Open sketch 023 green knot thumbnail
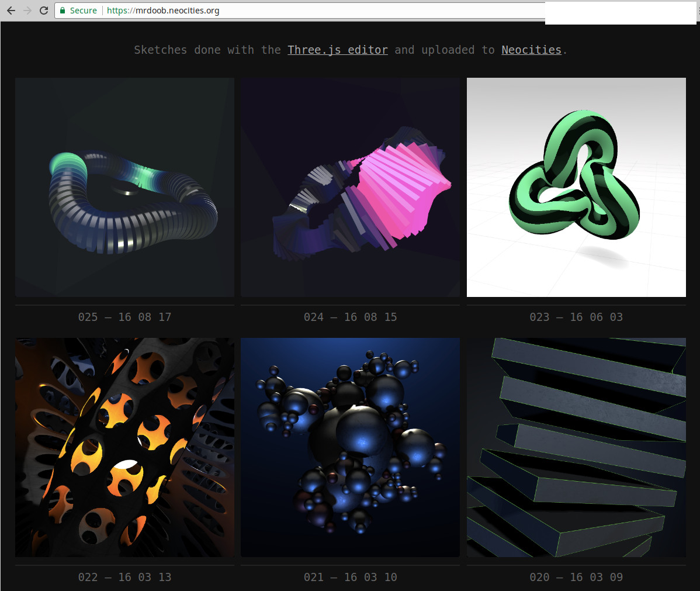700x591 pixels. 576,187
